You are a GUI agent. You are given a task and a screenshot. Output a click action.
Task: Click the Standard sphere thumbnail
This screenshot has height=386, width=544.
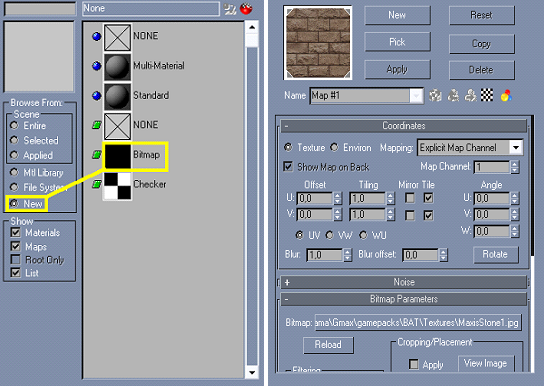[x=117, y=96]
